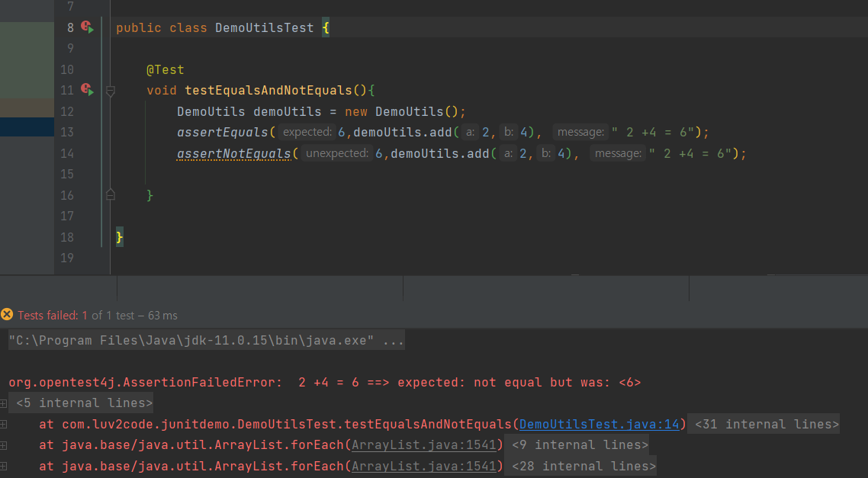The width and height of the screenshot is (868, 478).
Task: Click the assertEquals call on line 13
Action: coord(222,132)
